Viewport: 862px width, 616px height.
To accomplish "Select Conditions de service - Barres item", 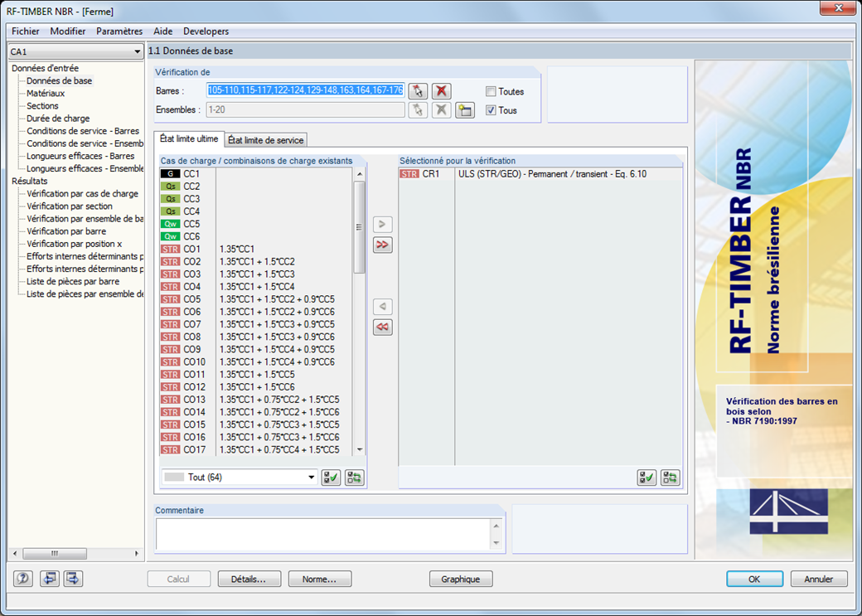I will coord(83,132).
